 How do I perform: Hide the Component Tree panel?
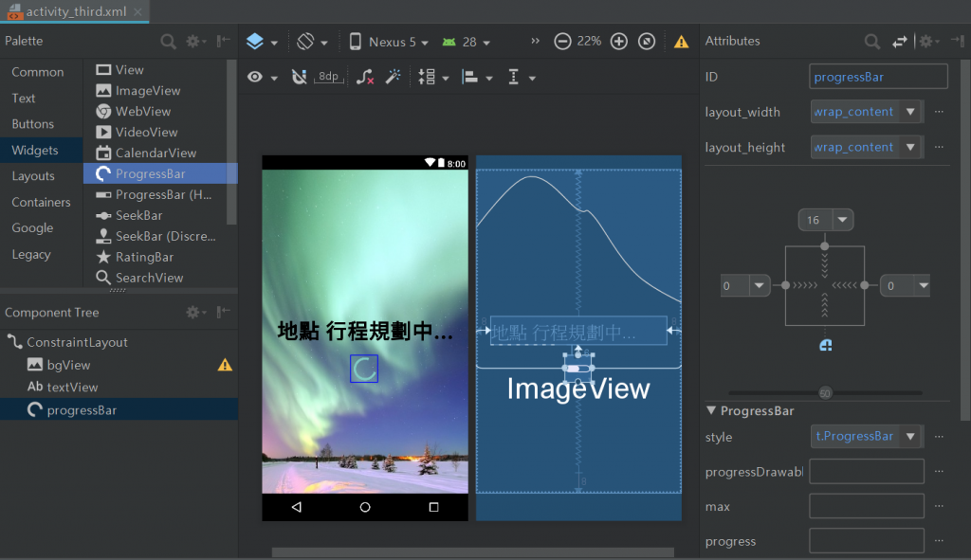point(223,312)
